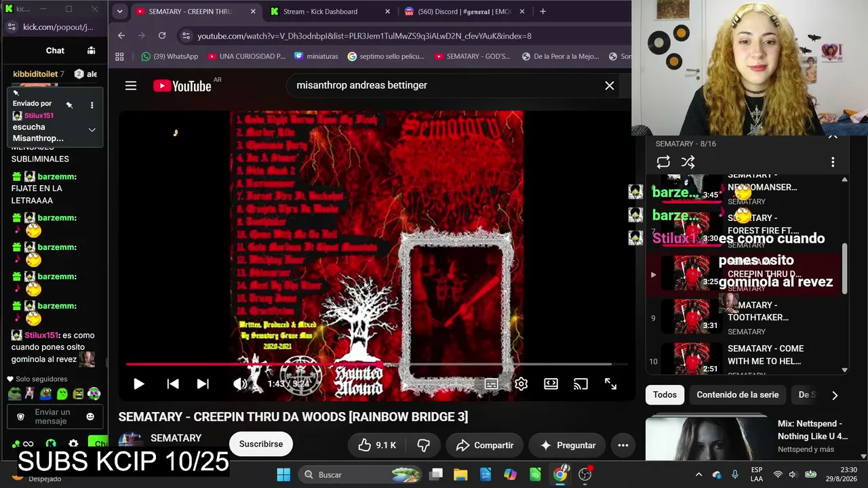Click the Preguntar ask button
Viewport: 868px width, 488px height.
[x=568, y=445]
